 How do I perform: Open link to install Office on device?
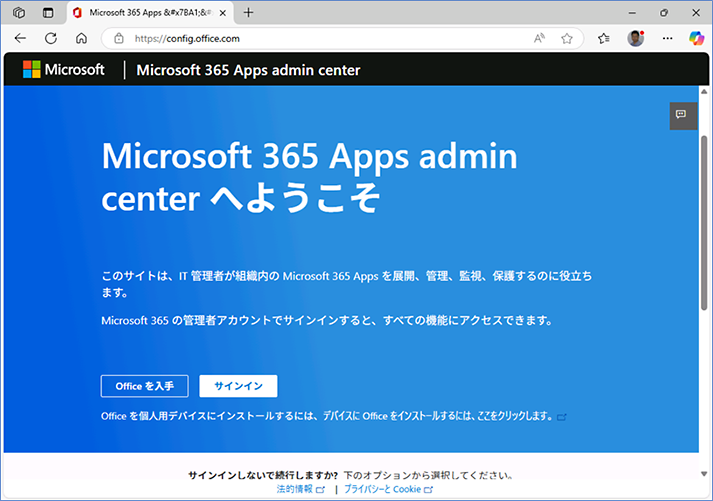(x=445, y=416)
